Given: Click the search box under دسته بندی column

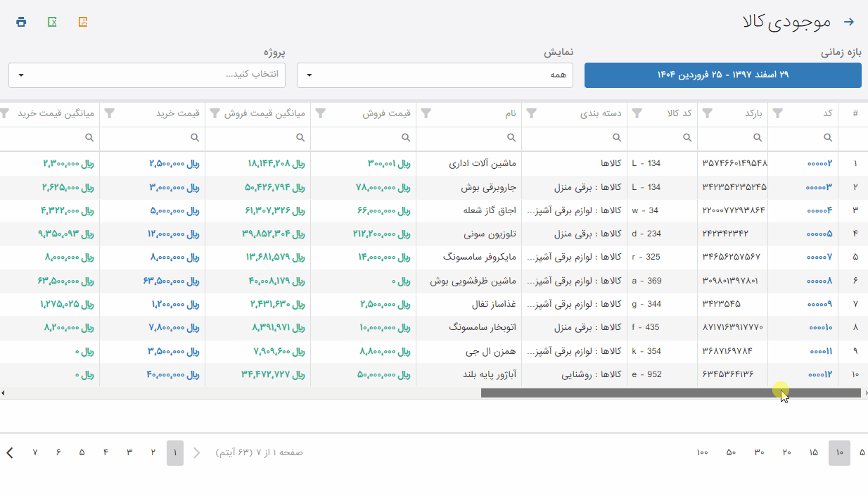Looking at the screenshot, I should coord(575,138).
